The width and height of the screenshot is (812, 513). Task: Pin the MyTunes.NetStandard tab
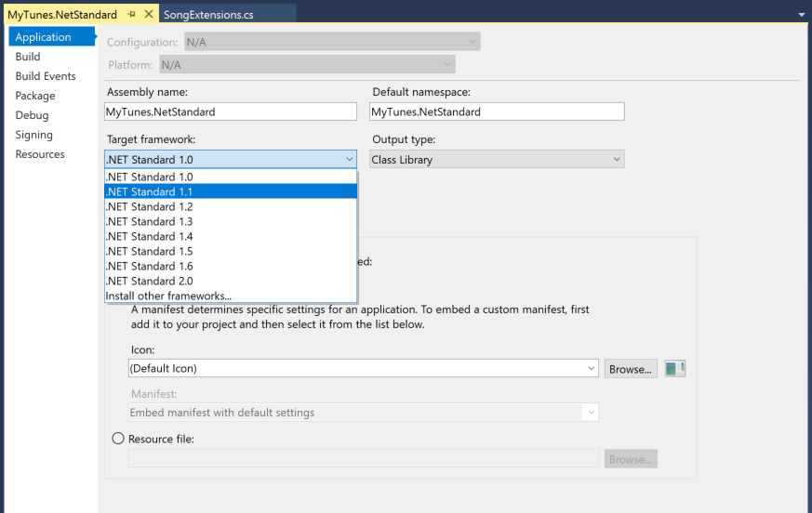point(131,15)
